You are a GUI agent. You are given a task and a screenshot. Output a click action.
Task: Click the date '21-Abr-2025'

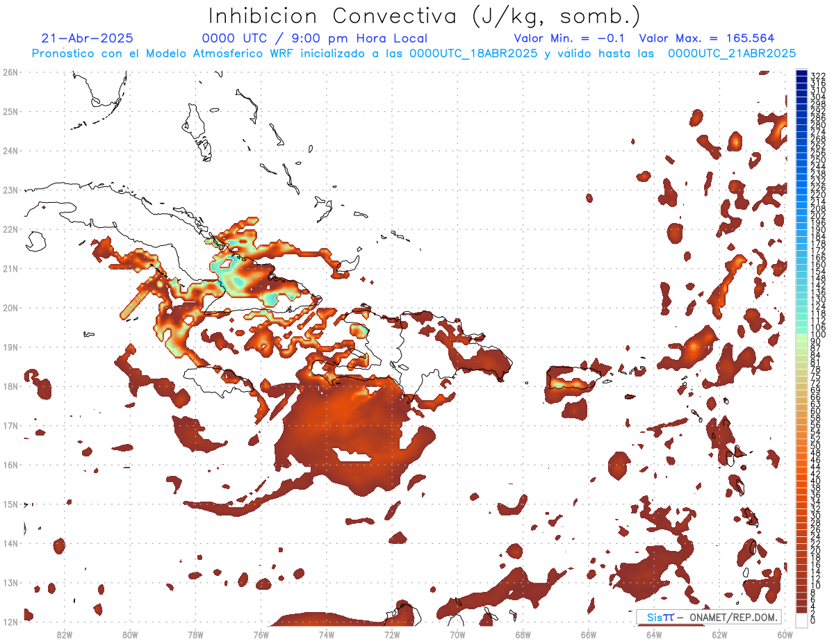(x=88, y=38)
